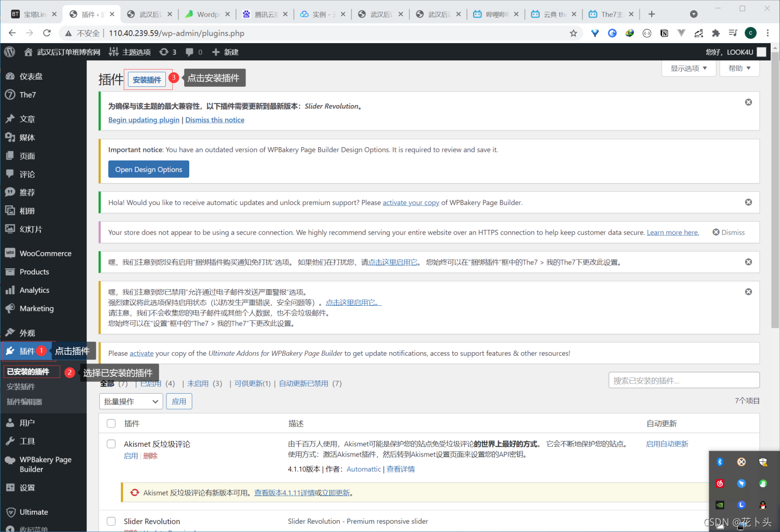Expand the 帮助 help panel

tap(739, 68)
